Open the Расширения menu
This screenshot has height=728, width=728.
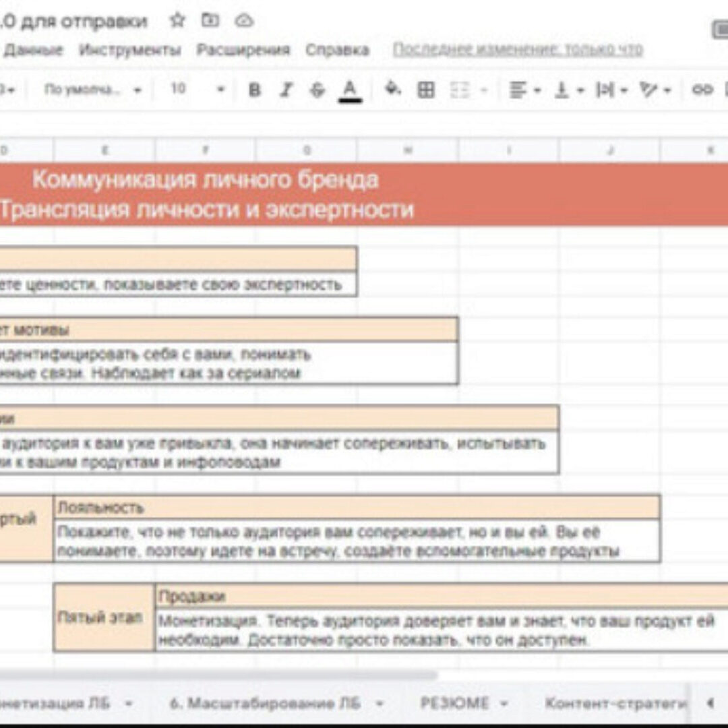coord(243,50)
